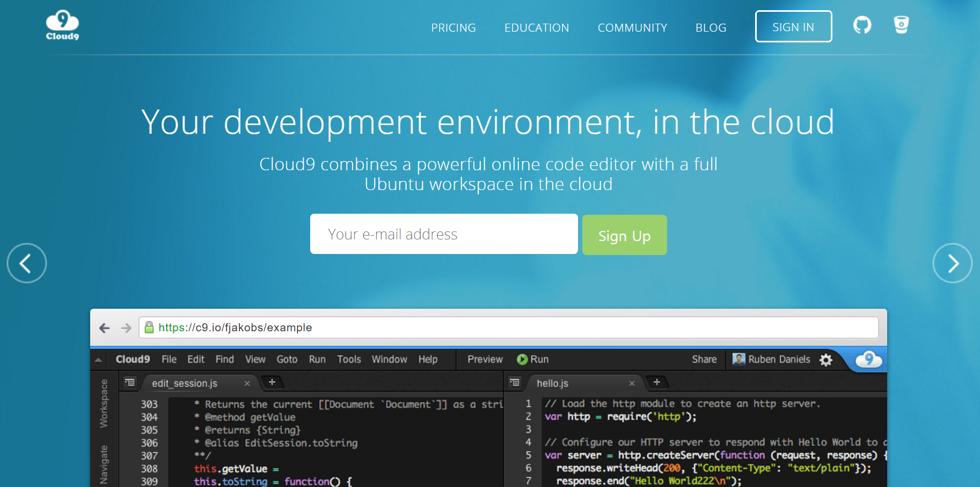Open the Cloud9 menu in IDE
980x487 pixels.
coord(133,359)
